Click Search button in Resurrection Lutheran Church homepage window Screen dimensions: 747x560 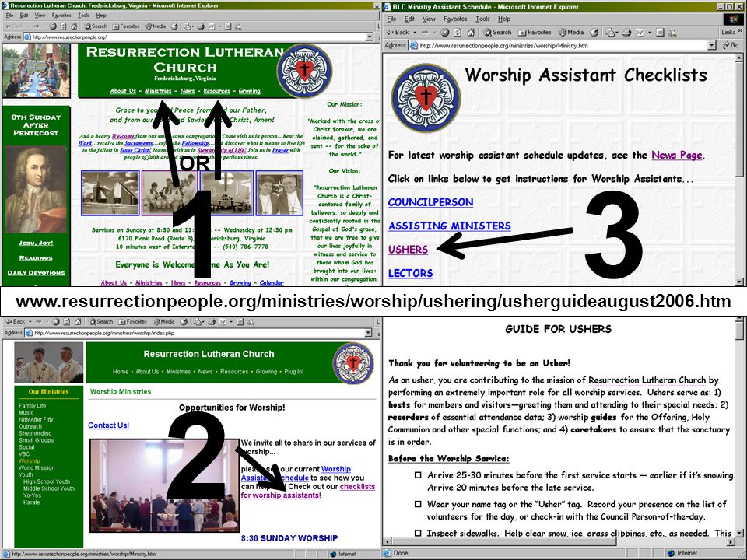tap(95, 26)
